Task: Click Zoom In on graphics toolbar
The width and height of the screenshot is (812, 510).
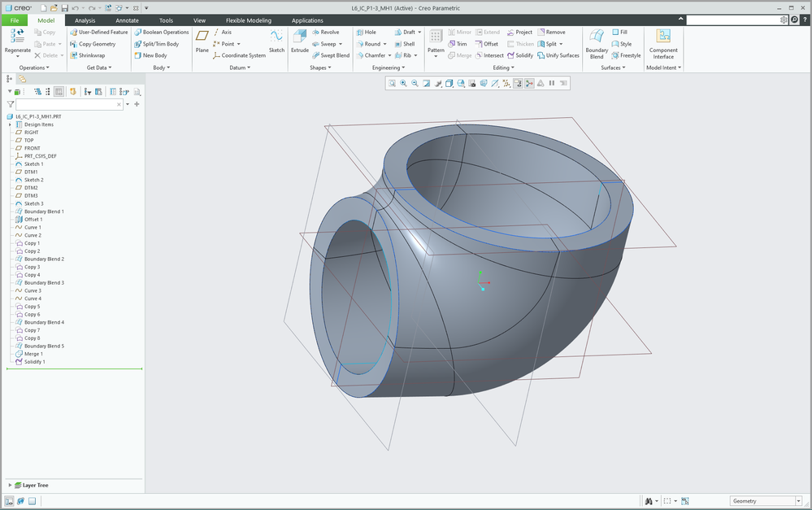Action: (x=403, y=83)
